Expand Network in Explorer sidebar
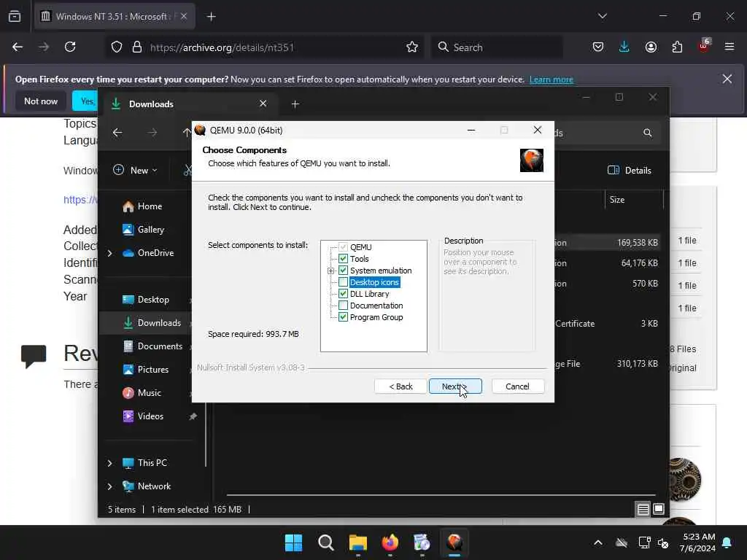The image size is (747, 560). 109,486
